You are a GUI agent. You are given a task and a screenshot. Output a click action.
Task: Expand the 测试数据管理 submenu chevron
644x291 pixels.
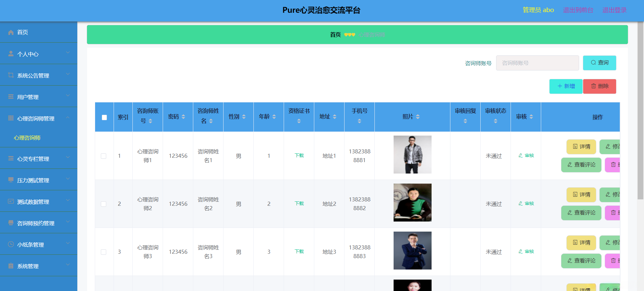[68, 200]
